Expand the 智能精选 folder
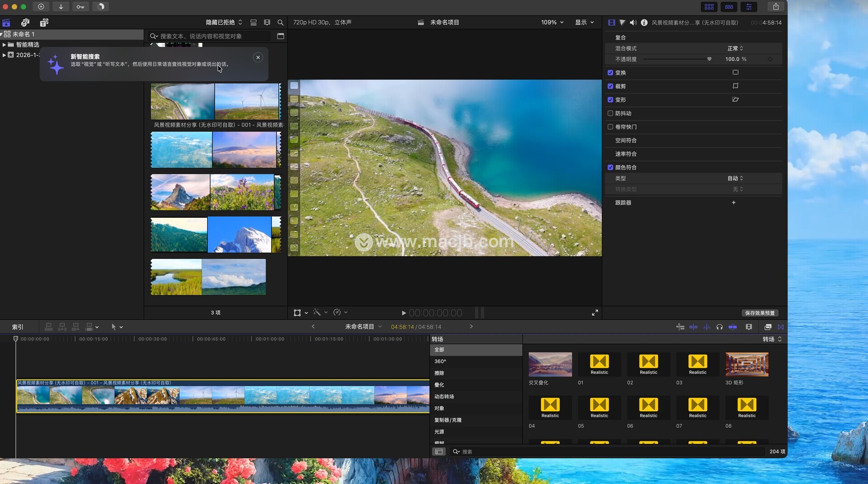Image resolution: width=868 pixels, height=484 pixels. (4, 45)
